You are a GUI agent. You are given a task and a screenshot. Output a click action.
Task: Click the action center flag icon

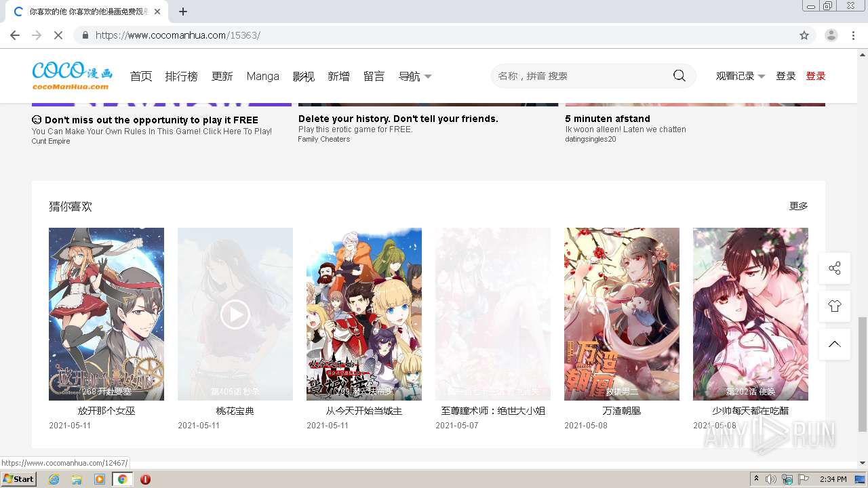tap(804, 479)
